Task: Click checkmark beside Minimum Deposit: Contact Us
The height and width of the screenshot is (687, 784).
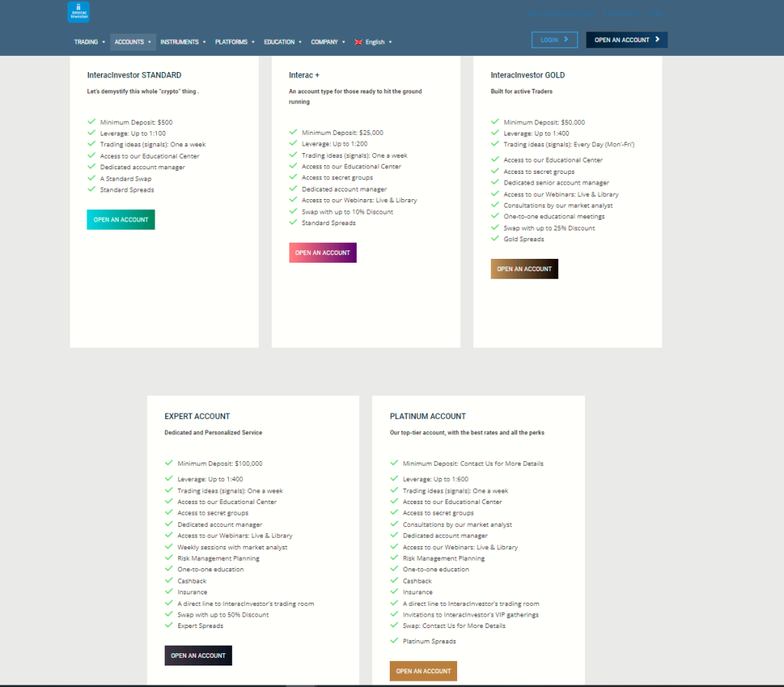Action: pos(394,463)
